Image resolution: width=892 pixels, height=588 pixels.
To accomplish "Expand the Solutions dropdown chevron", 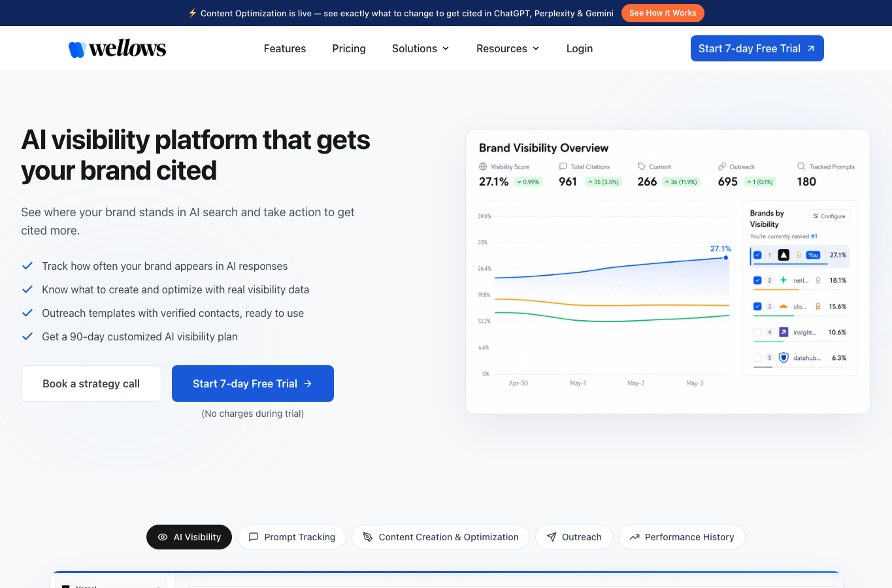I will [x=446, y=48].
